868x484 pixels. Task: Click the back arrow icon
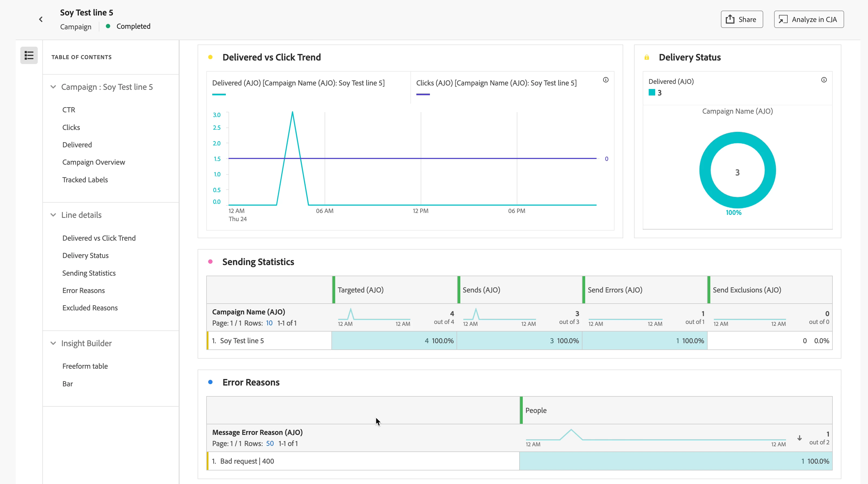pyautogui.click(x=41, y=20)
